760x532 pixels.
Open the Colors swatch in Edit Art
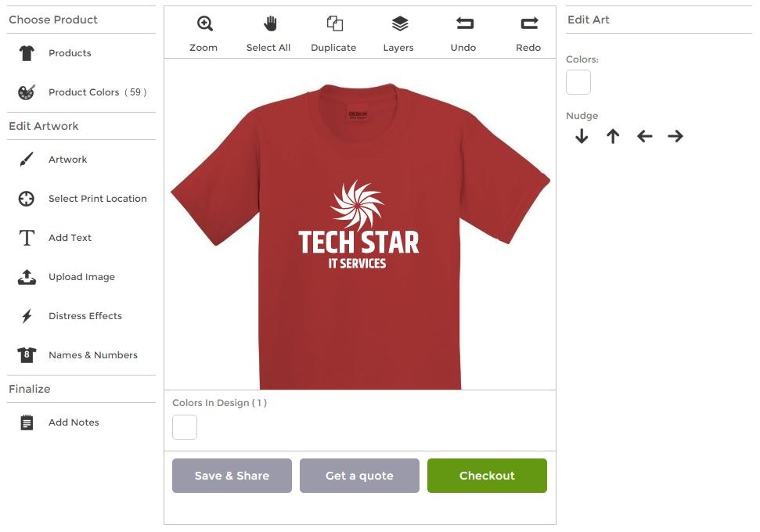click(578, 81)
